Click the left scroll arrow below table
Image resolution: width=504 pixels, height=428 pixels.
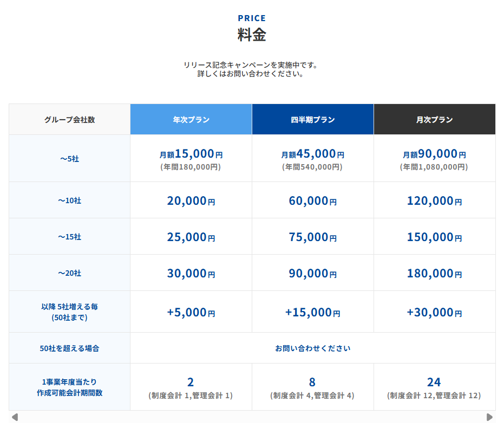[15, 417]
